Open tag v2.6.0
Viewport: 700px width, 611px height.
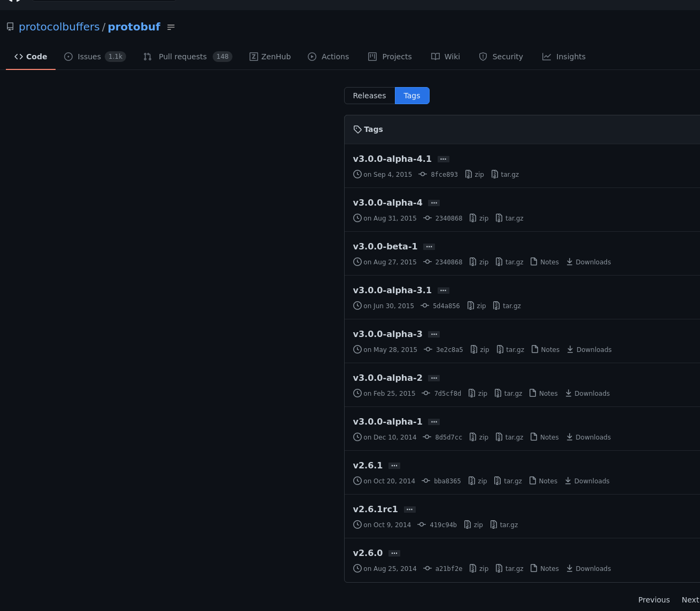pyautogui.click(x=368, y=553)
